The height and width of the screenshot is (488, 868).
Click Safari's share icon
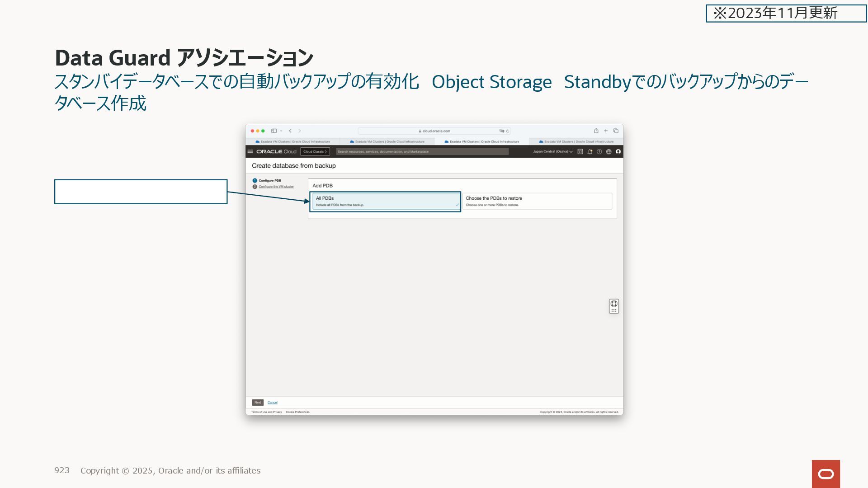coord(596,131)
